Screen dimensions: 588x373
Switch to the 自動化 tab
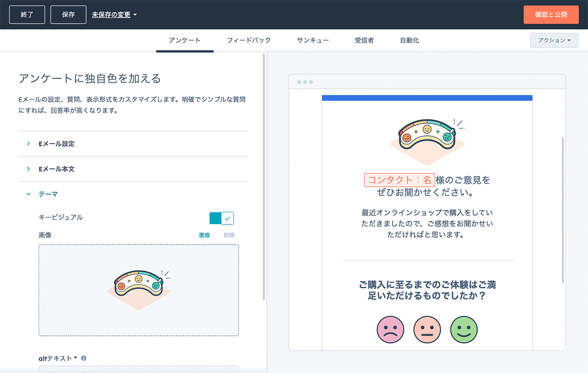pos(409,40)
